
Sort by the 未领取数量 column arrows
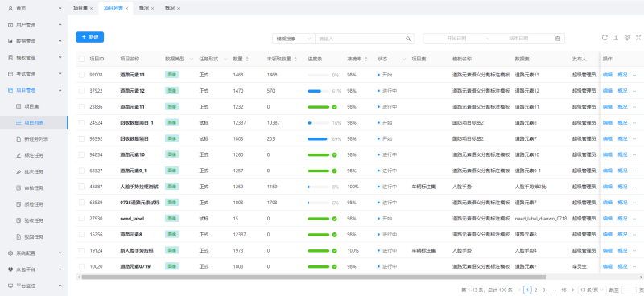[x=295, y=59]
